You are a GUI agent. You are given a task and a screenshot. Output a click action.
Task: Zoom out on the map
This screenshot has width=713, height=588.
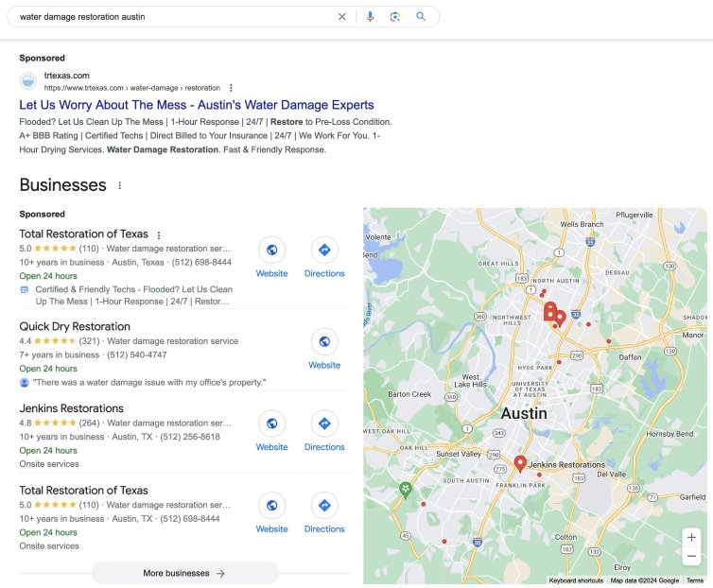click(x=691, y=557)
